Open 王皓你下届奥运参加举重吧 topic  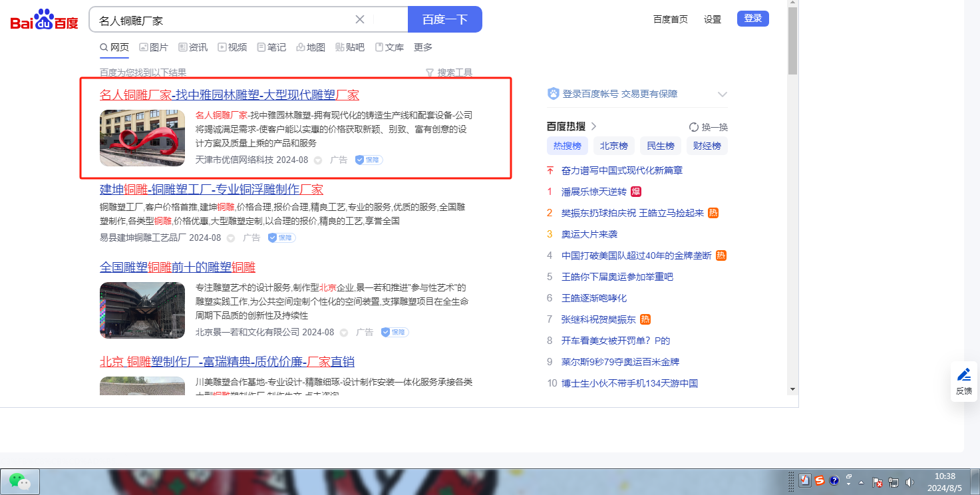click(x=617, y=277)
